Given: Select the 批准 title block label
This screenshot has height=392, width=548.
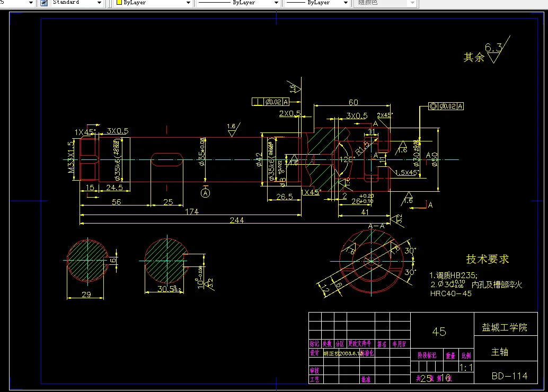Looking at the screenshot, I should (366, 379).
